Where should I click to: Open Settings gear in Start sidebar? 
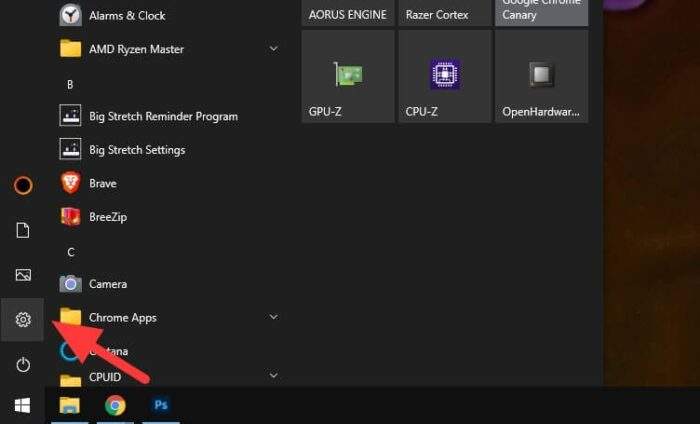(23, 320)
